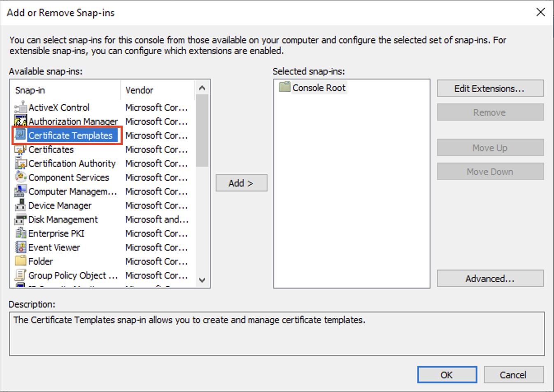Open the Edit Extensions dialog

coord(490,88)
